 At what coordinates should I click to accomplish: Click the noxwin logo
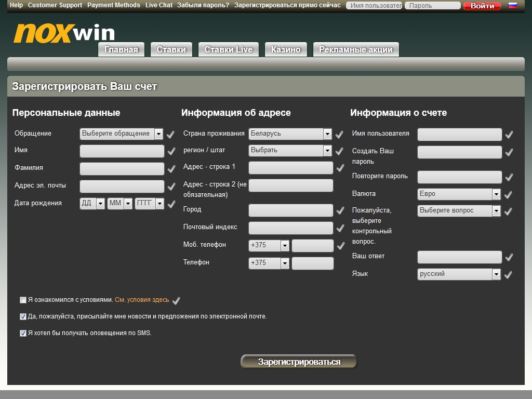click(64, 33)
